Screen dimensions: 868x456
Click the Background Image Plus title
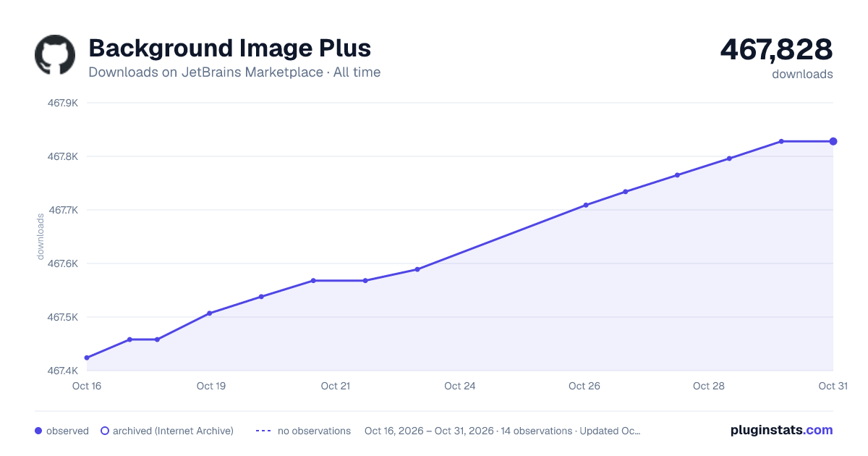point(229,48)
